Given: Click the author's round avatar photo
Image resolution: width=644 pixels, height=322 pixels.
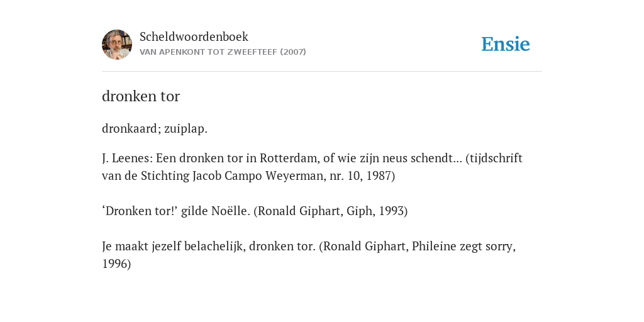Looking at the screenshot, I should point(117,45).
